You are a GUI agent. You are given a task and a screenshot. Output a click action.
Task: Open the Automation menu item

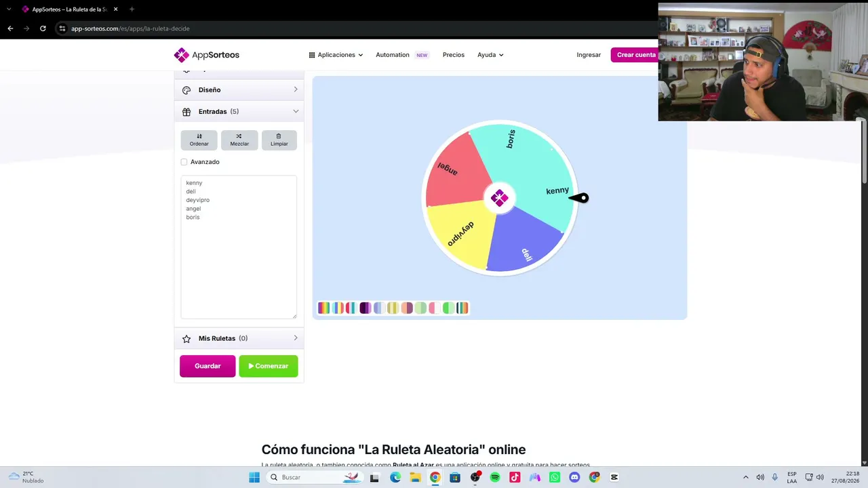393,55
